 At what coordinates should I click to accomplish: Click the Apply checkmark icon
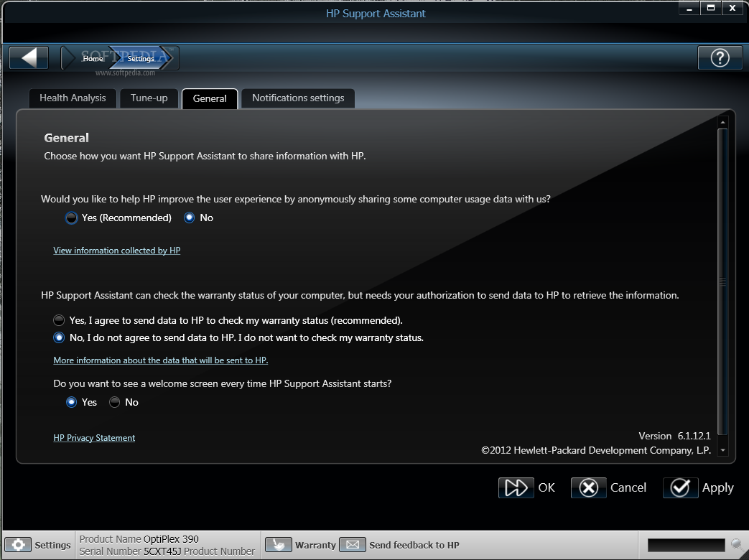pyautogui.click(x=680, y=487)
